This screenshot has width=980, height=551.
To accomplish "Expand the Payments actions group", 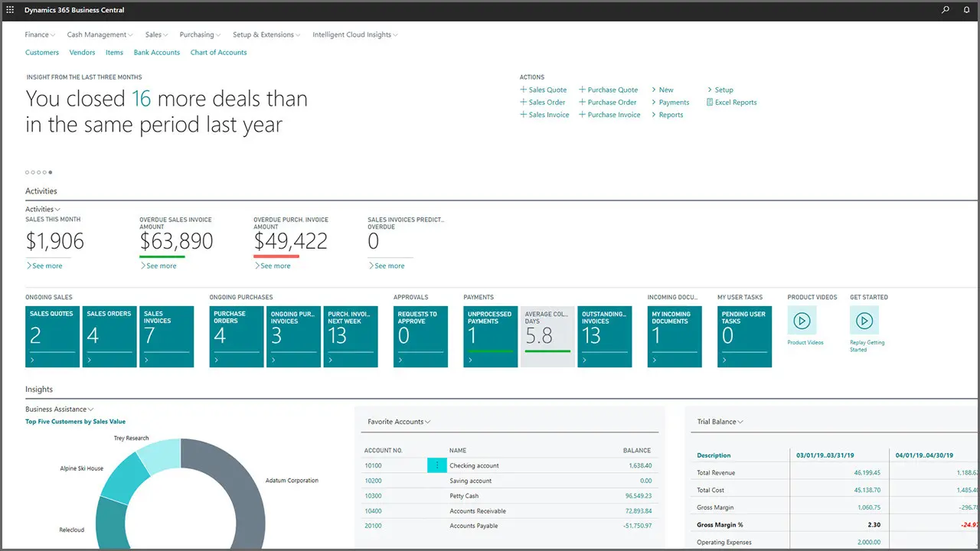I will tap(670, 102).
